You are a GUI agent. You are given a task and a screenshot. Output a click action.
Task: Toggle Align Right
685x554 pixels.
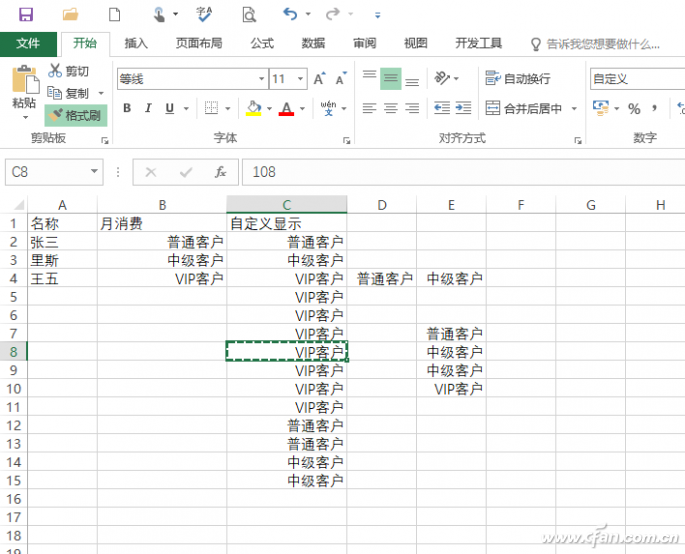[x=412, y=108]
